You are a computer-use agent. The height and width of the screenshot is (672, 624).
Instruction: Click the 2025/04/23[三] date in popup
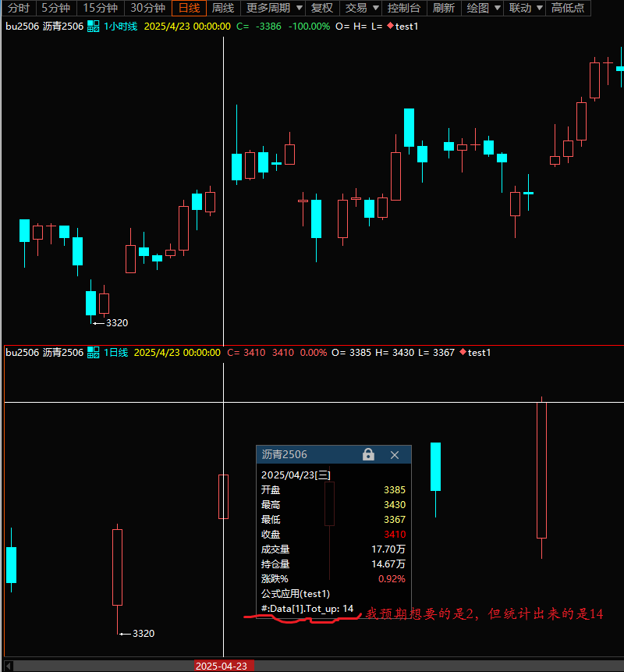296,475
